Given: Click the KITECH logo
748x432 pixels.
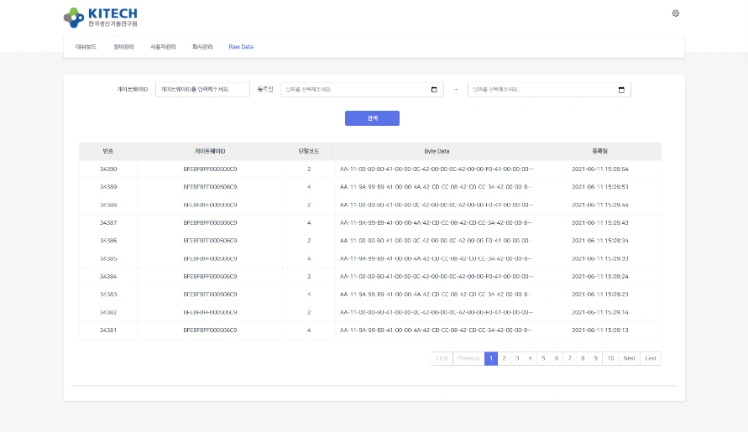Looking at the screenshot, I should (x=101, y=18).
